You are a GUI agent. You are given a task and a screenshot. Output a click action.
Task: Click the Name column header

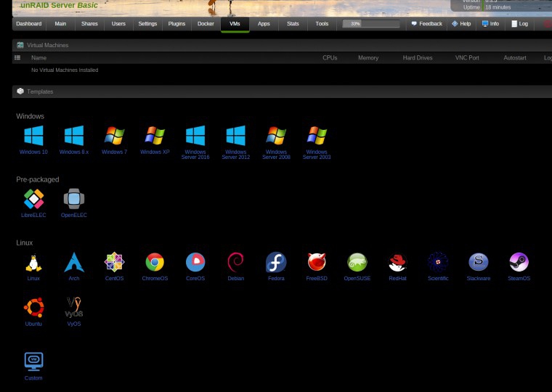coord(38,57)
